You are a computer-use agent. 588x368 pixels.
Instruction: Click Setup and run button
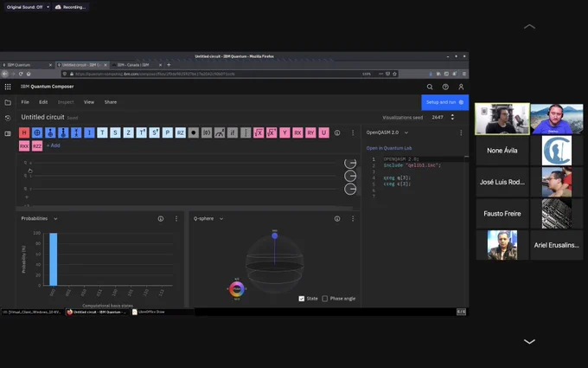[x=444, y=102]
